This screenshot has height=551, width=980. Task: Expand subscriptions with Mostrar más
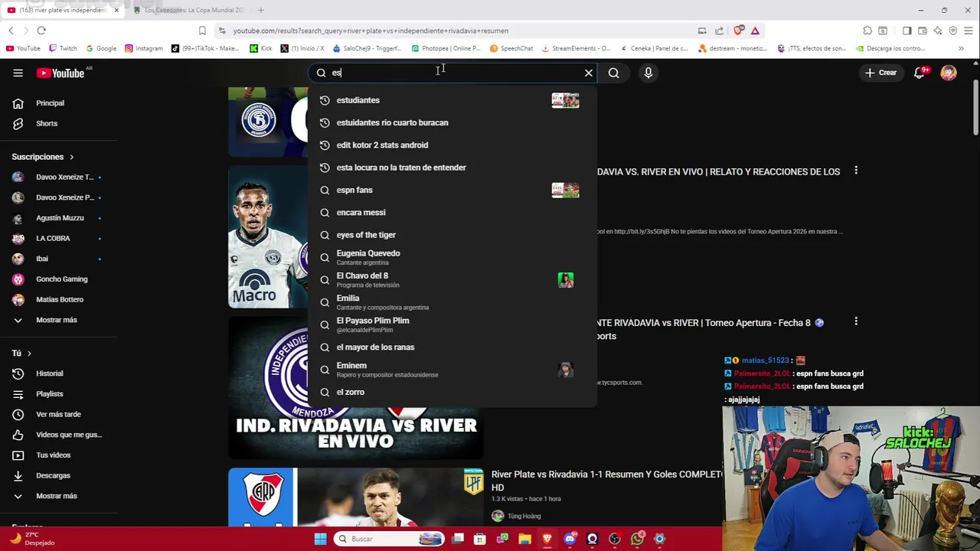coord(57,320)
